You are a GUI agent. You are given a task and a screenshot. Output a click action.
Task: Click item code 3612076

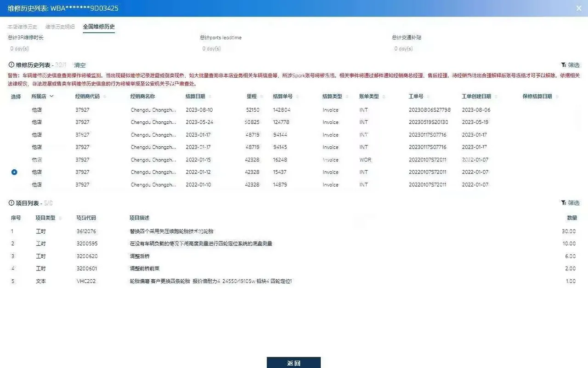[86, 231]
